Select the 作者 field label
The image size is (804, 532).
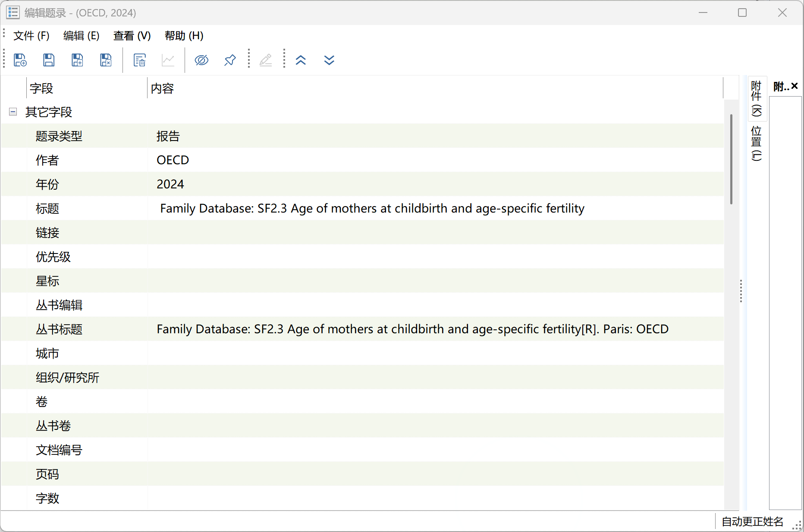[47, 160]
